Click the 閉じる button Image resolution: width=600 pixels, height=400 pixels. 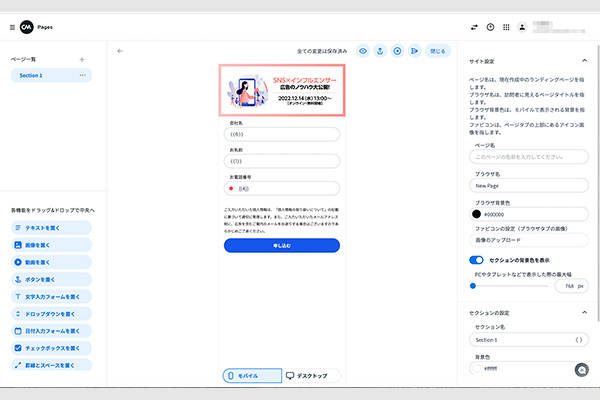coord(438,50)
